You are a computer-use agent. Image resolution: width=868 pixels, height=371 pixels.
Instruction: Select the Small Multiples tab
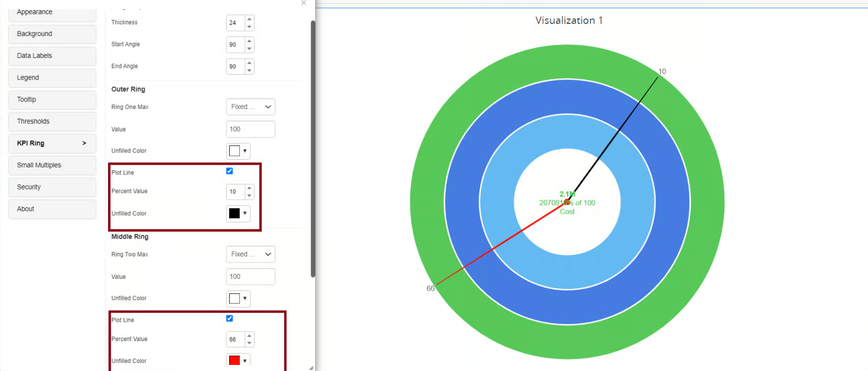pyautogui.click(x=52, y=165)
